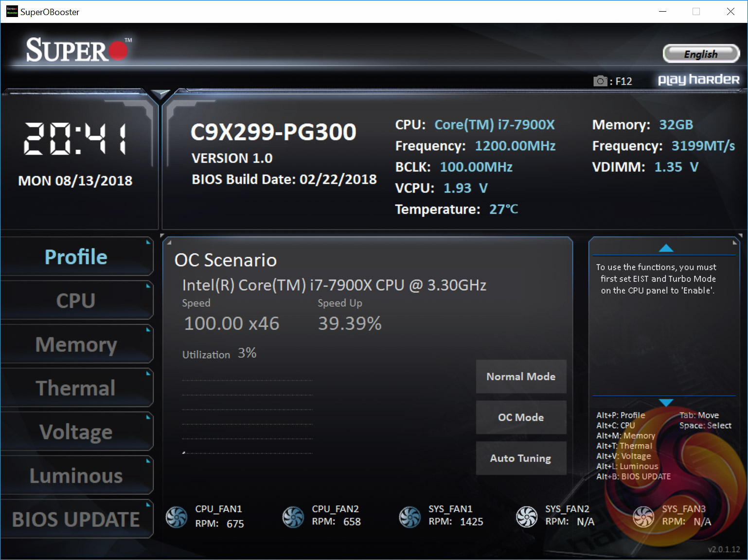Switch to the CPU tab

pos(76,300)
